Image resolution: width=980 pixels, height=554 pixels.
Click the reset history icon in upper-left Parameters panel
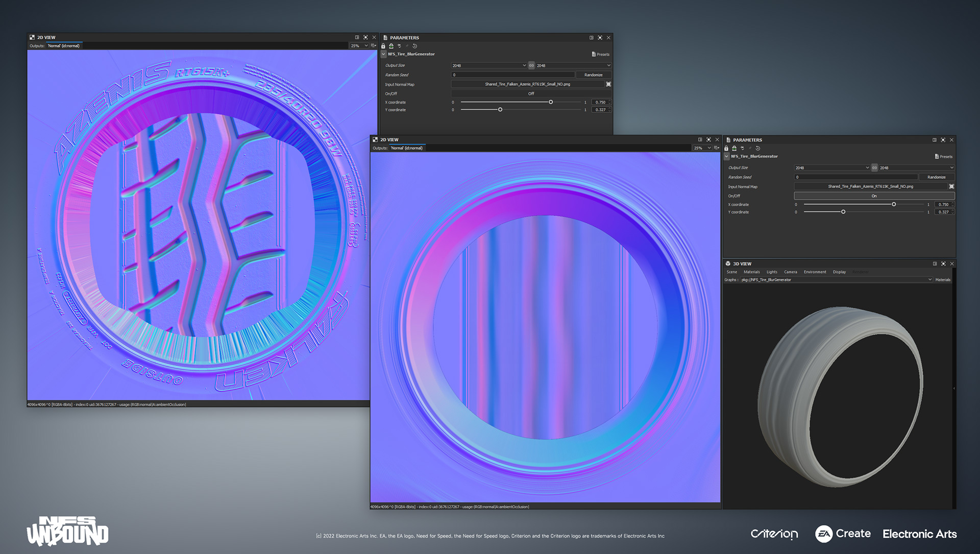415,46
